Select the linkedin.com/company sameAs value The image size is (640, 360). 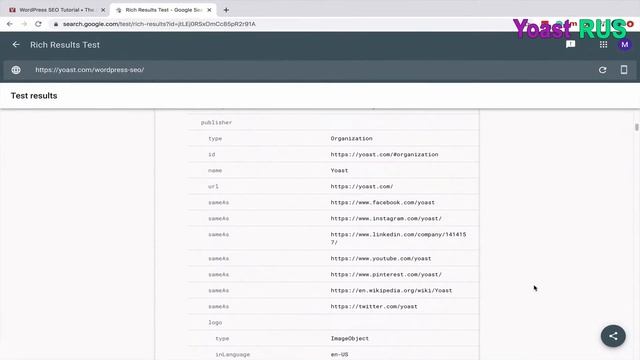[398, 238]
